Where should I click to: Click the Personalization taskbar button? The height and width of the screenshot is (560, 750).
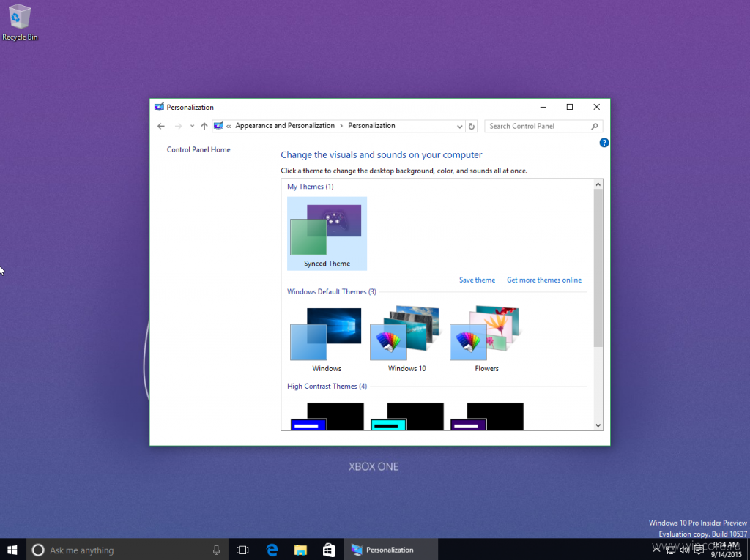391,550
